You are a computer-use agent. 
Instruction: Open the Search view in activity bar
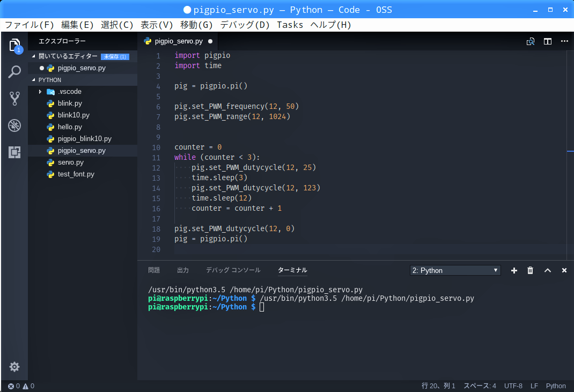14,72
